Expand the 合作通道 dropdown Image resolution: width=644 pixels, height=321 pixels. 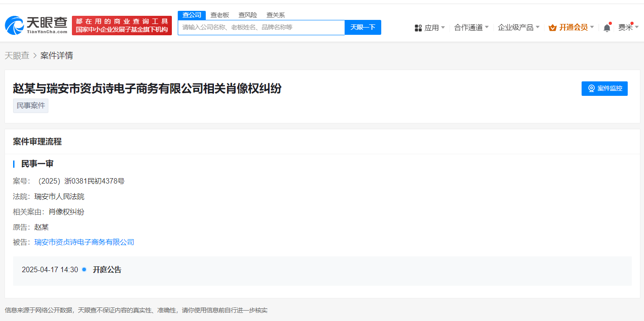[471, 28]
